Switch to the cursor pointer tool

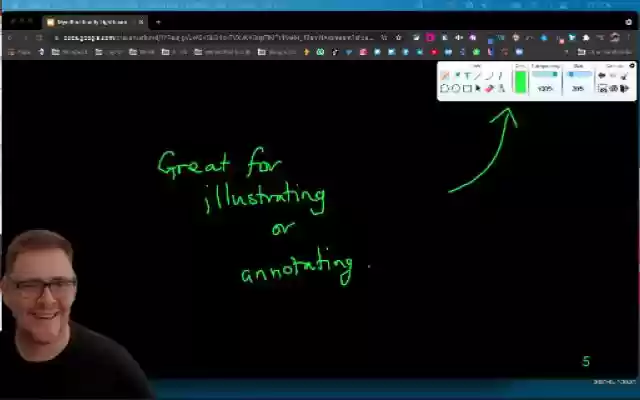[478, 88]
